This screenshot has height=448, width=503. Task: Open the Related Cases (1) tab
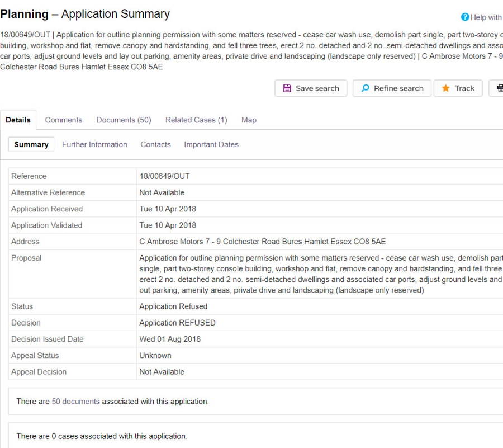click(196, 120)
